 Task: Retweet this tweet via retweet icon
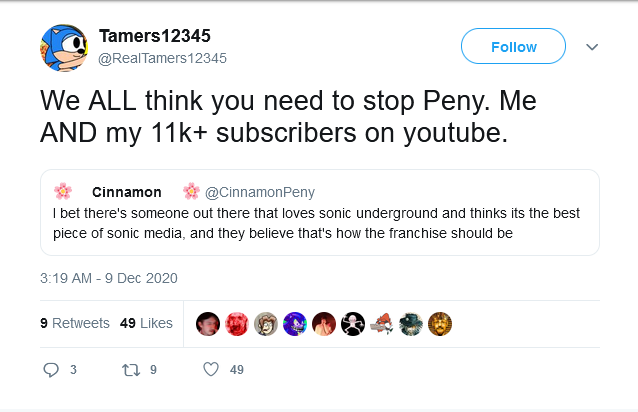point(128,369)
